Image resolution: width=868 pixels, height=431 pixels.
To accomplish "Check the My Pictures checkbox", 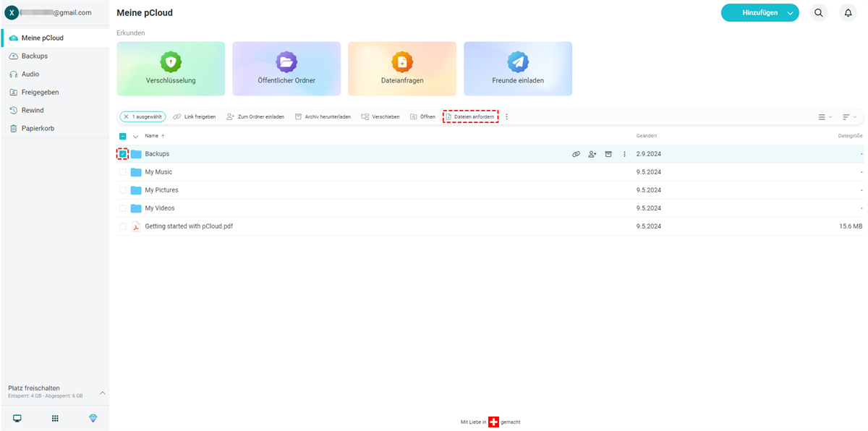I will tap(123, 190).
